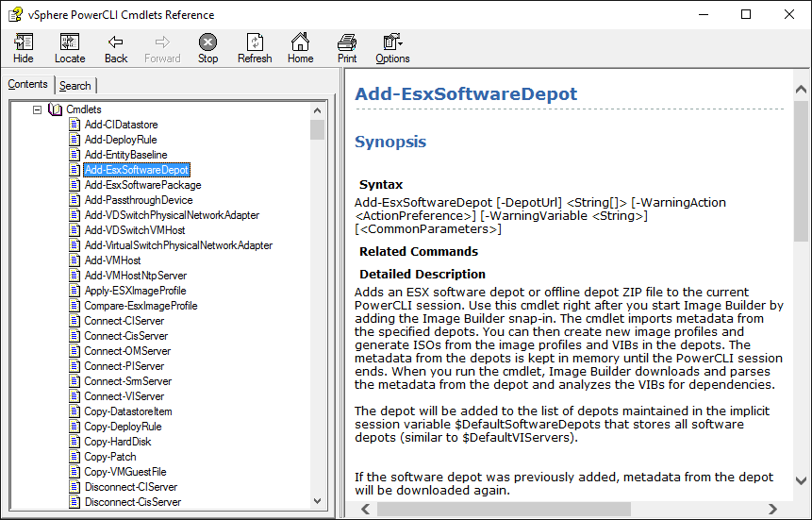The image size is (812, 520).
Task: Click the tree pane scroll-up arrow
Action: tap(318, 109)
